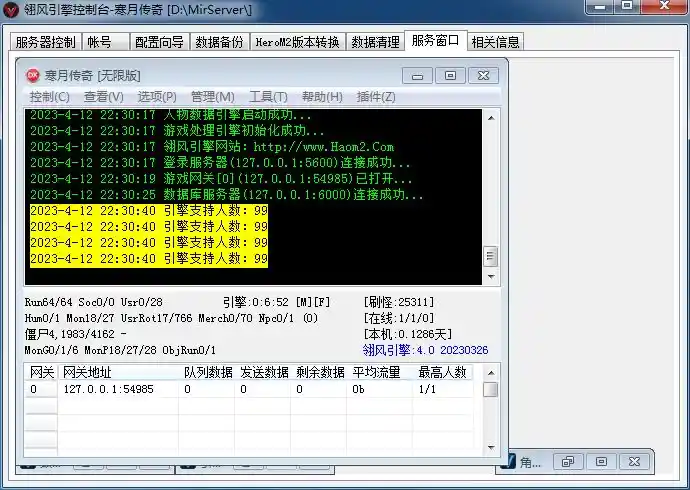Image resolution: width=690 pixels, height=490 pixels.
Task: Go to the 数据备份 tab
Action: tap(220, 42)
